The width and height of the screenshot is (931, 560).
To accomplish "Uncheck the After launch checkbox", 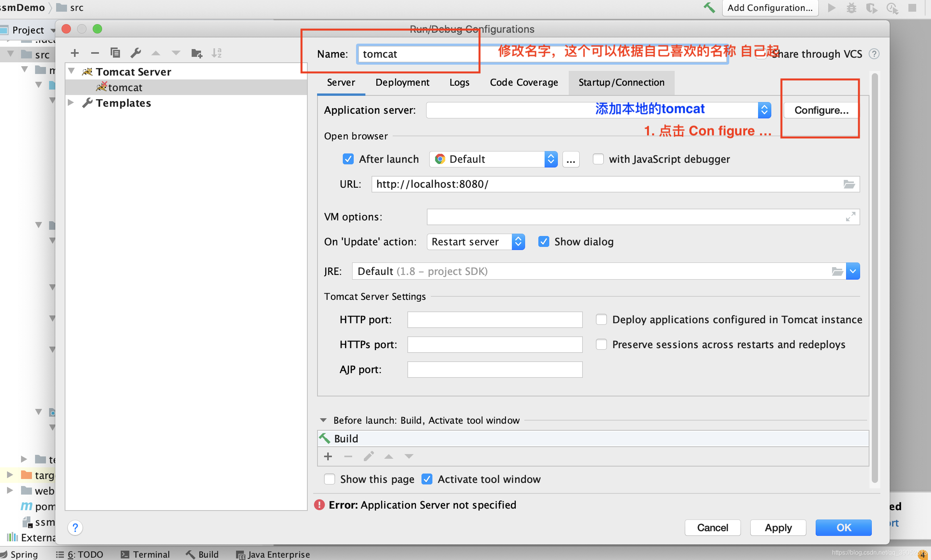I will click(x=348, y=159).
